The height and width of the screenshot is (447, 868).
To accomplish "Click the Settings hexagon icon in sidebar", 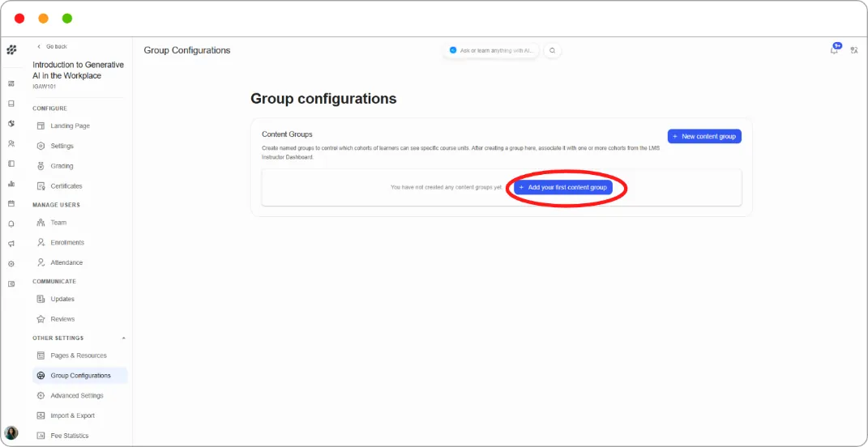I will [x=41, y=146].
